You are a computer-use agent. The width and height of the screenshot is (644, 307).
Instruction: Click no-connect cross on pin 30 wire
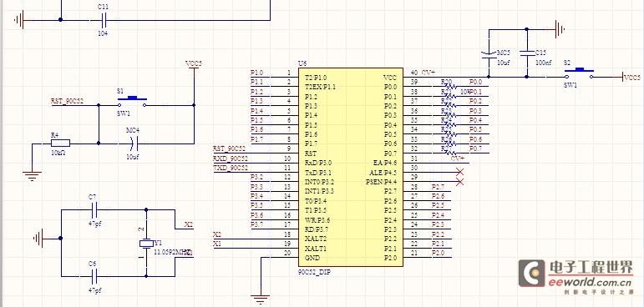[x=460, y=172]
